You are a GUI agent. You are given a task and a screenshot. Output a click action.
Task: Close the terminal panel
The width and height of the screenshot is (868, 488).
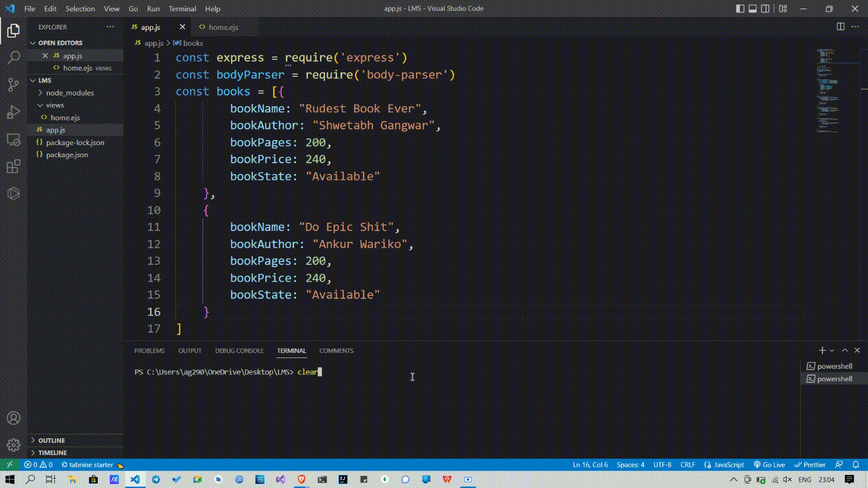point(857,350)
